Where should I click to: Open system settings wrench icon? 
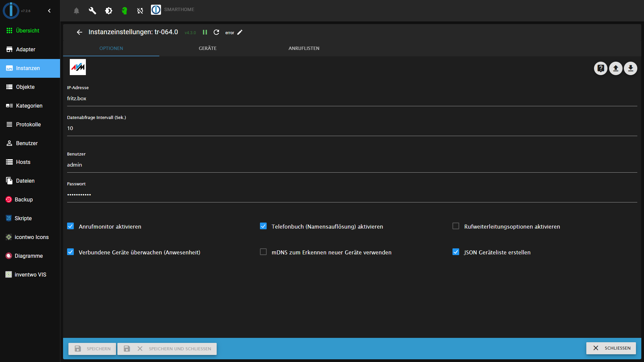tap(92, 11)
